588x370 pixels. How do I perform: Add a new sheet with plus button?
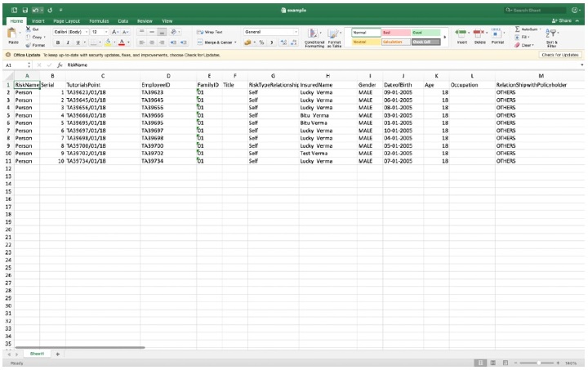click(58, 354)
